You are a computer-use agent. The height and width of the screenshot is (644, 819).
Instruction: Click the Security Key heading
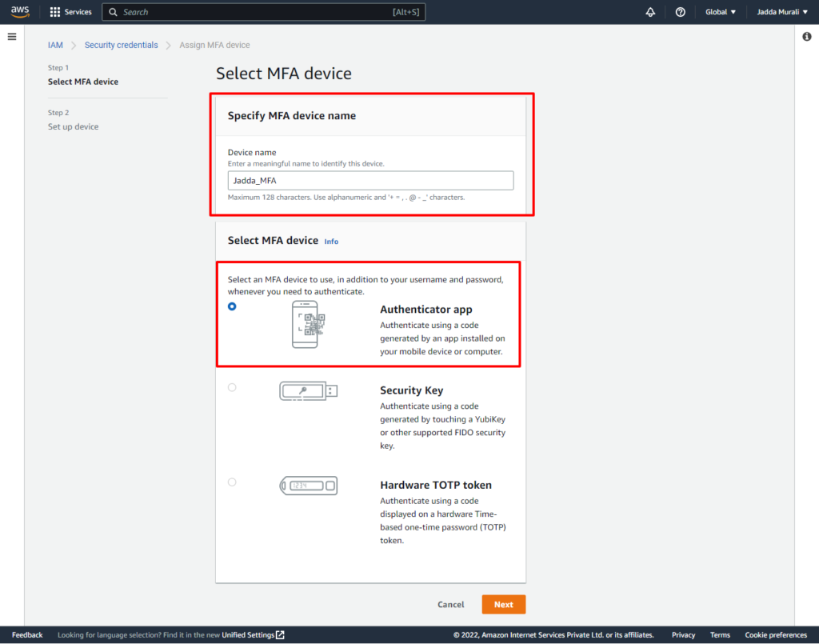[x=412, y=390]
